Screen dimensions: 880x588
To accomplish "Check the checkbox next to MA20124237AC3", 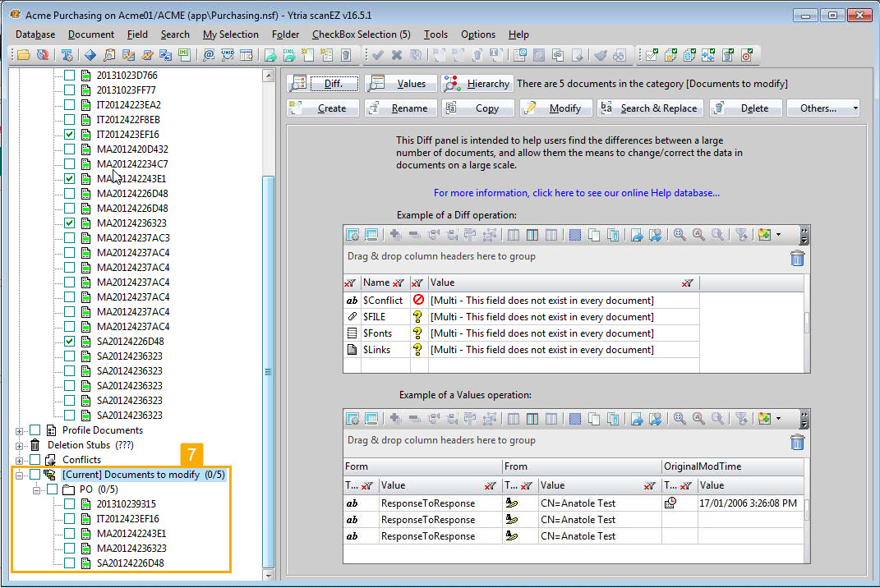I will [69, 237].
